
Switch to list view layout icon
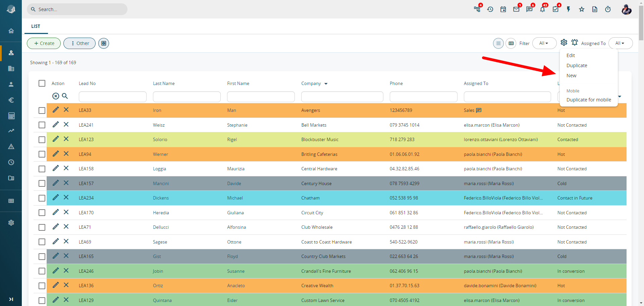coord(498,43)
